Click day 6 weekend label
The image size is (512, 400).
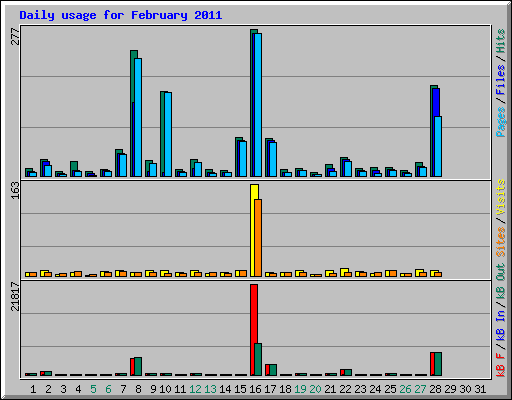pos(108,389)
